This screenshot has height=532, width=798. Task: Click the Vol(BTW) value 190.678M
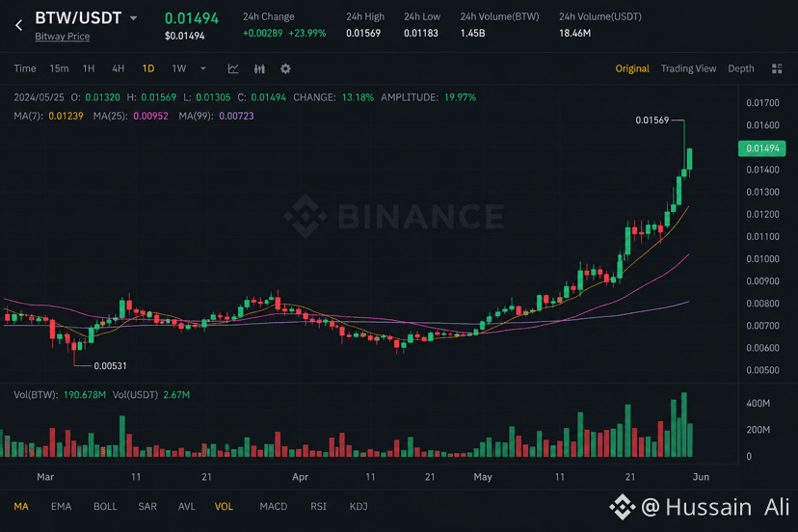[85, 394]
